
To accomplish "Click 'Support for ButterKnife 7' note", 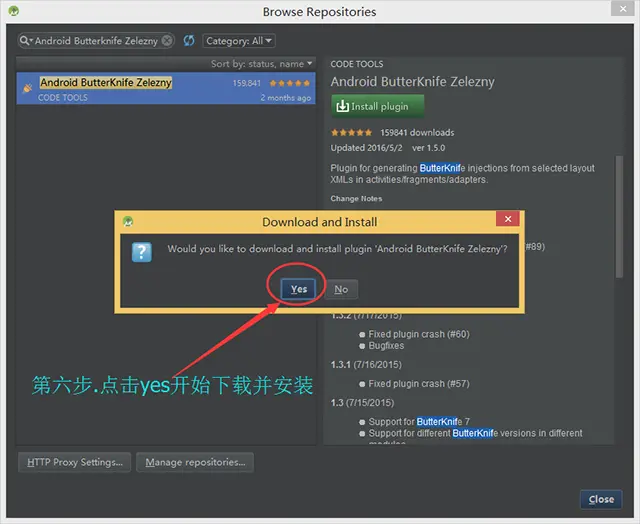I will (419, 422).
